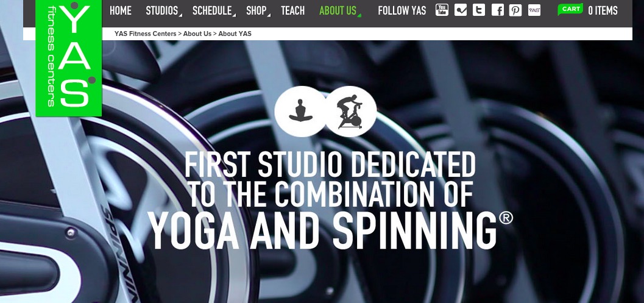
Task: Visit the Twitter page icon
Action: pos(479,10)
